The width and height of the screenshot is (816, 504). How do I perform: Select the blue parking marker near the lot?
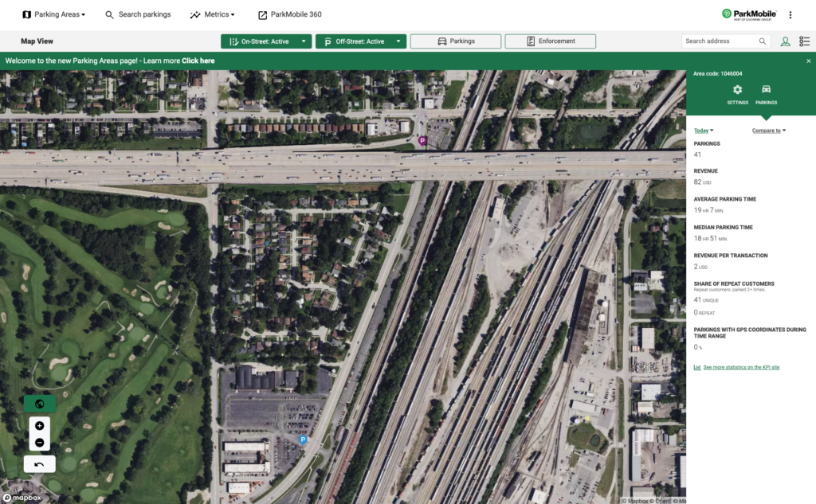pyautogui.click(x=303, y=439)
